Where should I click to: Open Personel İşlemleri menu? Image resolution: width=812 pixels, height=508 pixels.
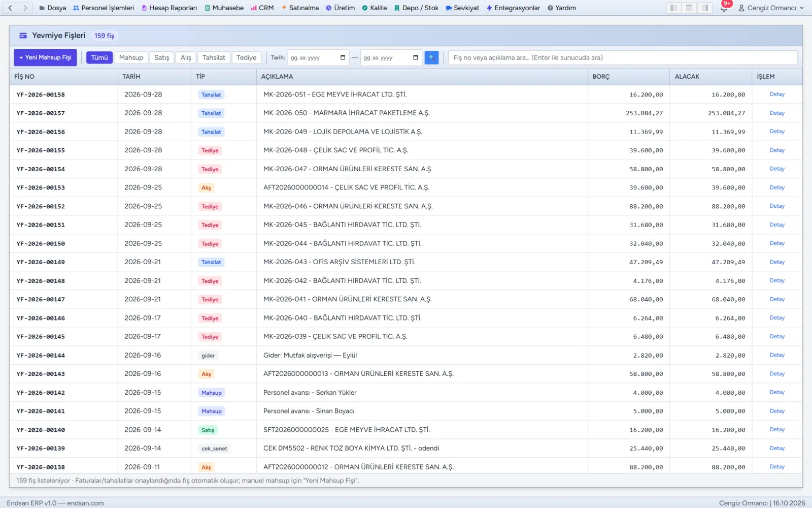104,8
